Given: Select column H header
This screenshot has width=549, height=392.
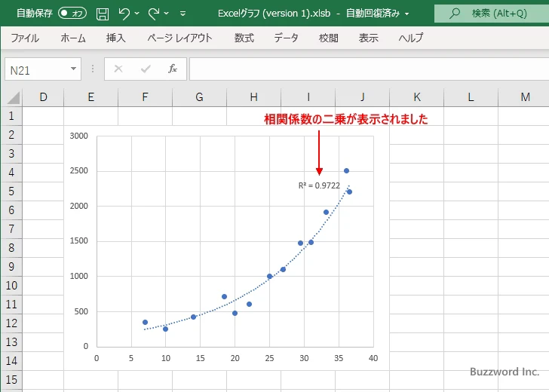Looking at the screenshot, I should point(254,97).
